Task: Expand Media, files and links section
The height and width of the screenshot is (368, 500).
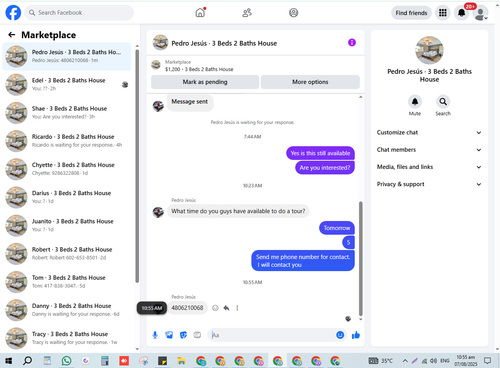Action: click(x=429, y=167)
